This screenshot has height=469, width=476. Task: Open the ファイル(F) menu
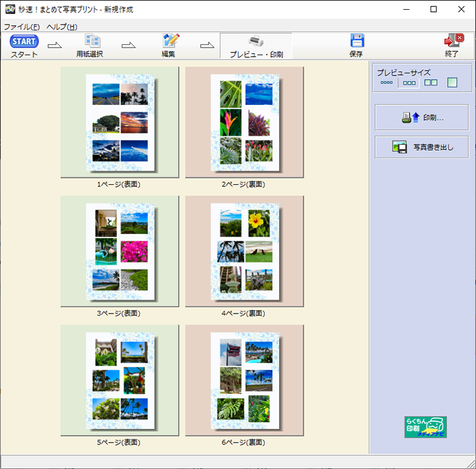[x=22, y=27]
